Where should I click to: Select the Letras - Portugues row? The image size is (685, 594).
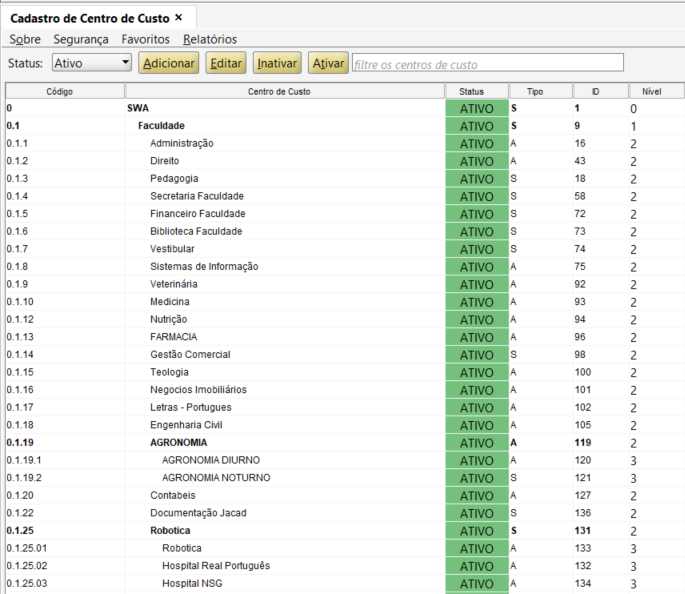pyautogui.click(x=345, y=407)
